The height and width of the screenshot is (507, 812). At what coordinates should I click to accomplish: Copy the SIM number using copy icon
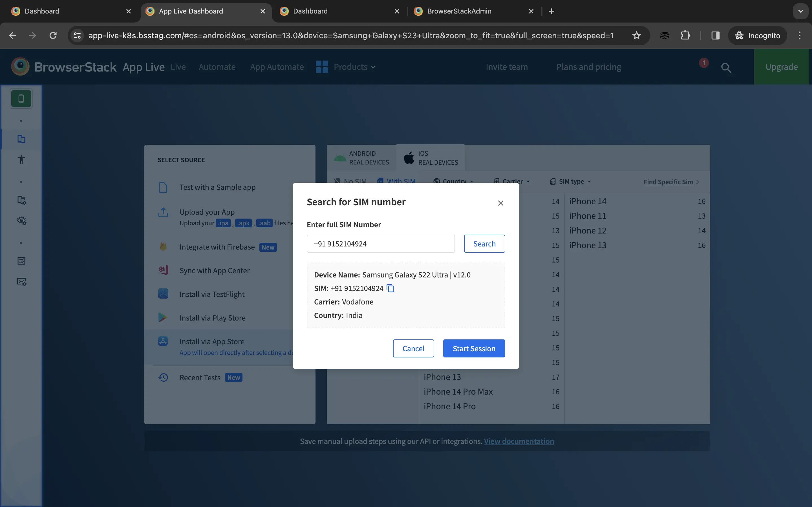[390, 288]
